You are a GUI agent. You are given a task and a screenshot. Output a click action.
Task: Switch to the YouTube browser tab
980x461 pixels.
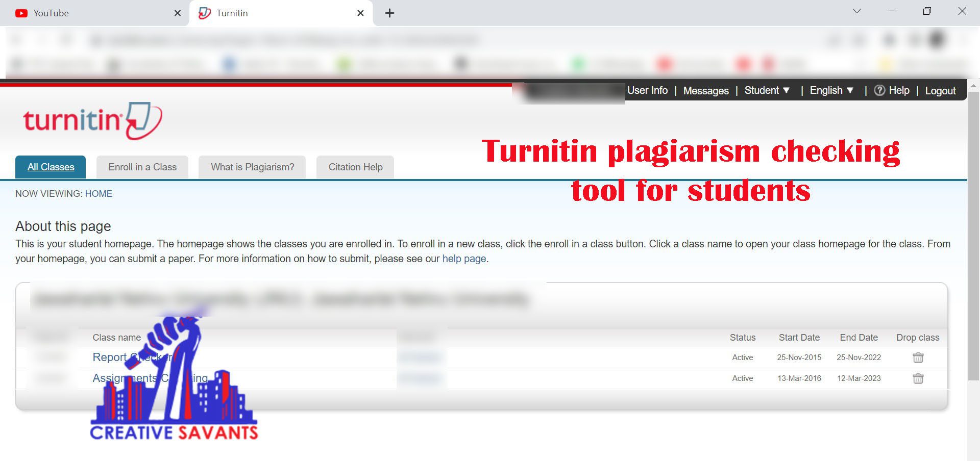pos(94,13)
